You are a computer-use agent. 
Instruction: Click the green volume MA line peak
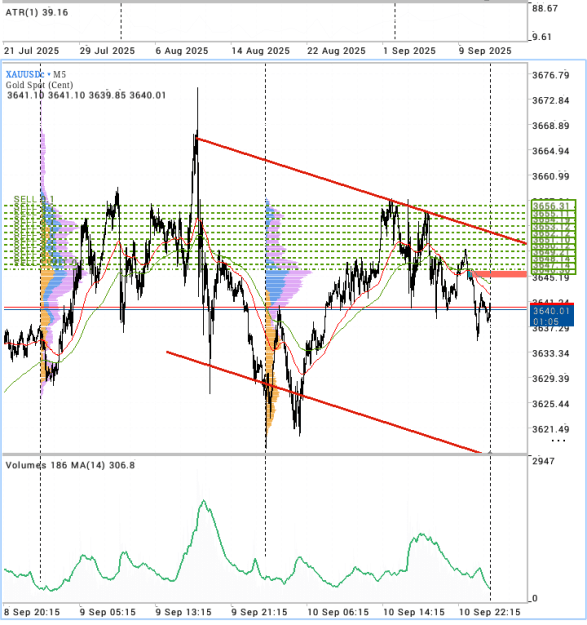[204, 501]
